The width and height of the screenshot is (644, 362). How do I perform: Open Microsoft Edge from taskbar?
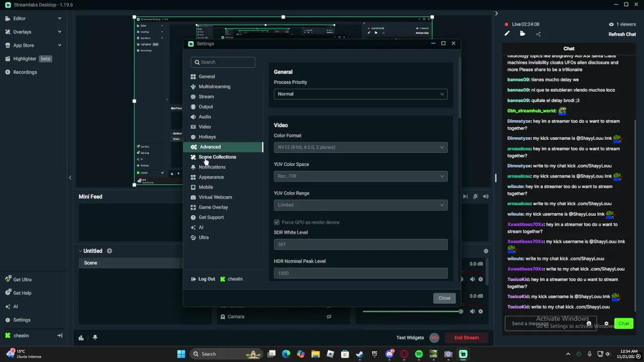coord(286,354)
